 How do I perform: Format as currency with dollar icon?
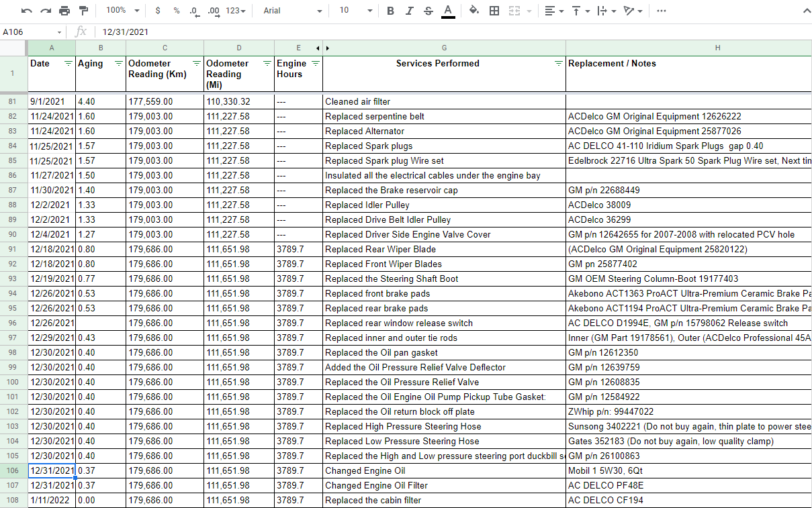coord(158,11)
